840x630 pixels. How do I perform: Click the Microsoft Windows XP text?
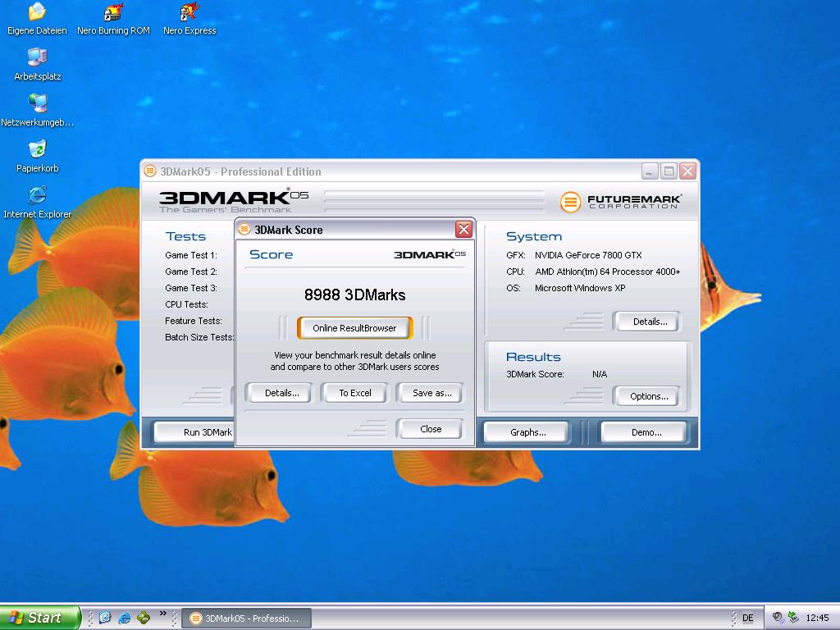(580, 288)
